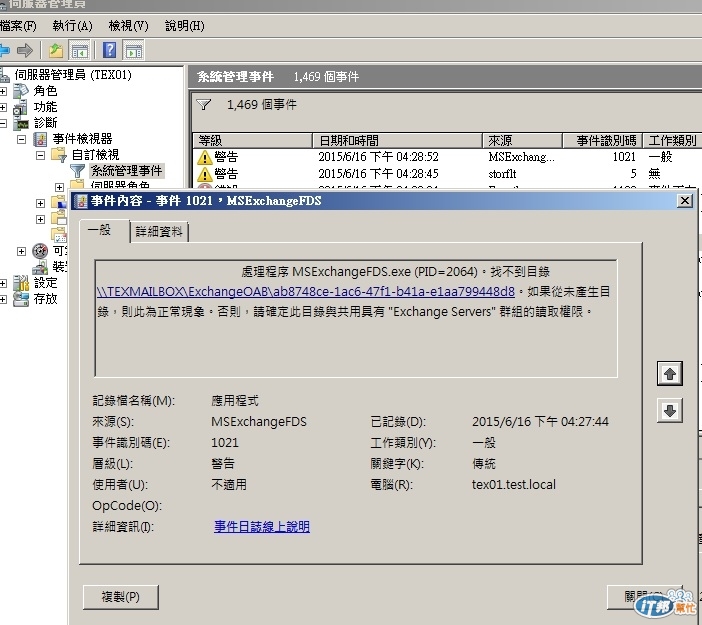Select the 功能 node icon
The height and width of the screenshot is (625, 702).
[21, 107]
